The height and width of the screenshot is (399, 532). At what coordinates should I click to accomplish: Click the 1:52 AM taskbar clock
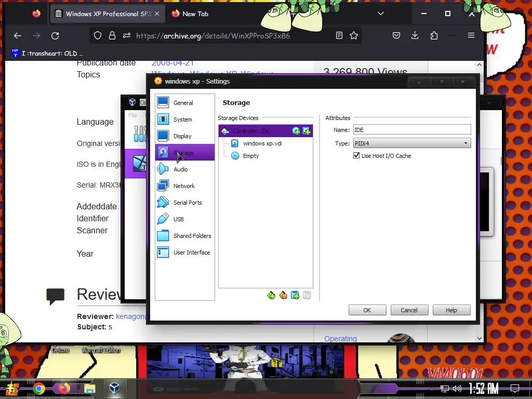point(484,388)
